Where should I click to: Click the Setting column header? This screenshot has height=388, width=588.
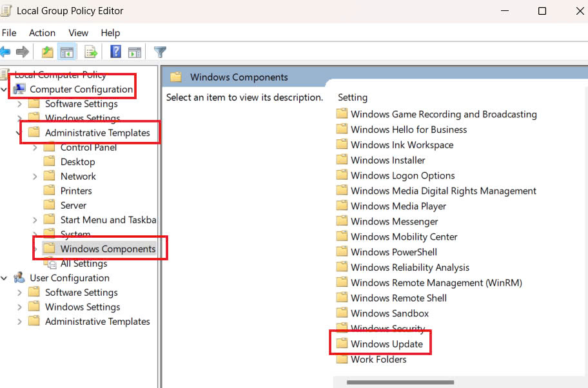coord(353,97)
